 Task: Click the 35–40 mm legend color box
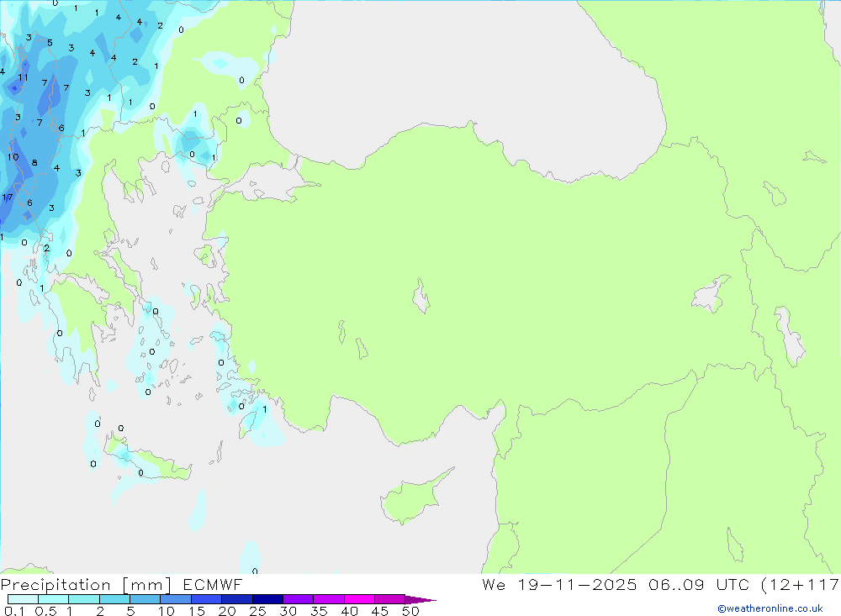pyautogui.click(x=328, y=599)
